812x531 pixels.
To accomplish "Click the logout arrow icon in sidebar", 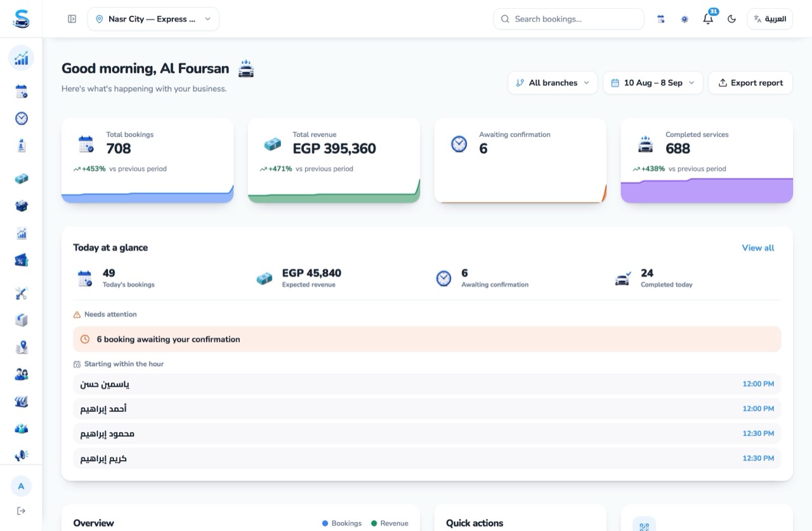I will point(21,511).
